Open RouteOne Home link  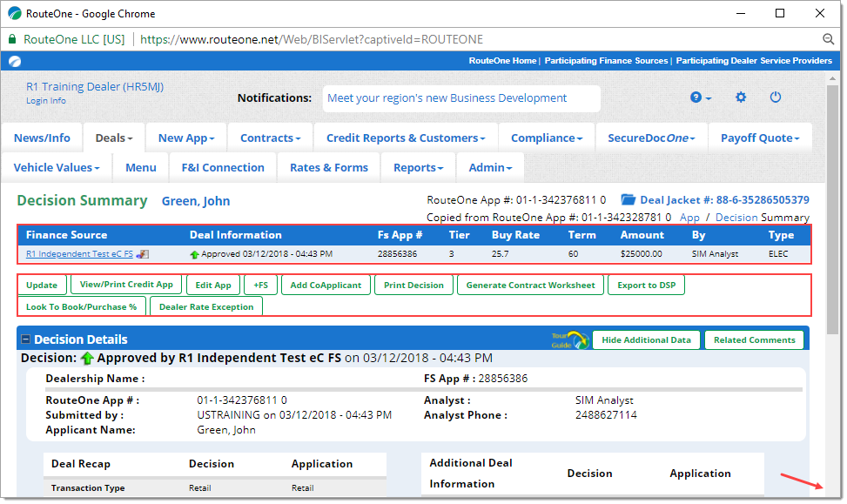pyautogui.click(x=502, y=61)
